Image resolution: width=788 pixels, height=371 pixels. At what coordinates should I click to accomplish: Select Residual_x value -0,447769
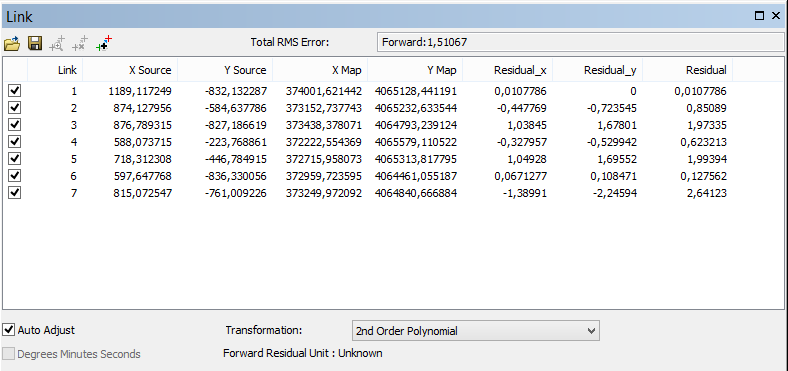click(x=522, y=108)
